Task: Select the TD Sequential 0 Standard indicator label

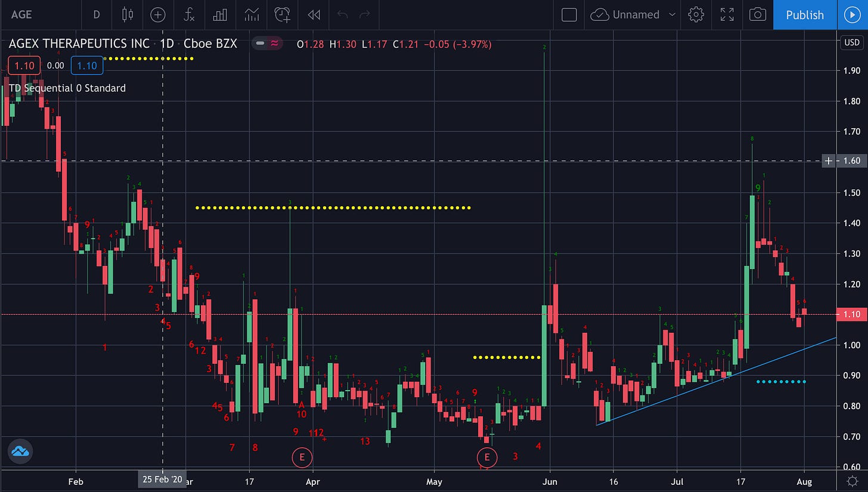Action: coord(67,88)
